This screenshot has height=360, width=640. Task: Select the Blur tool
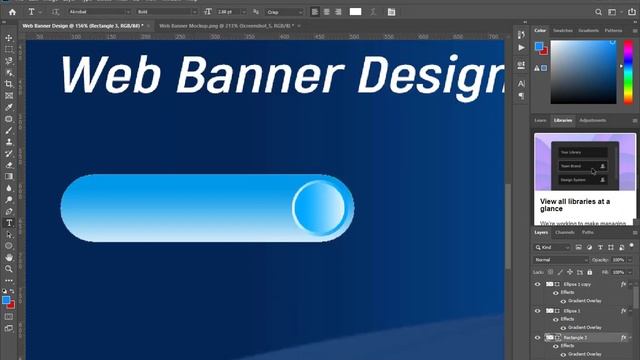pos(9,188)
